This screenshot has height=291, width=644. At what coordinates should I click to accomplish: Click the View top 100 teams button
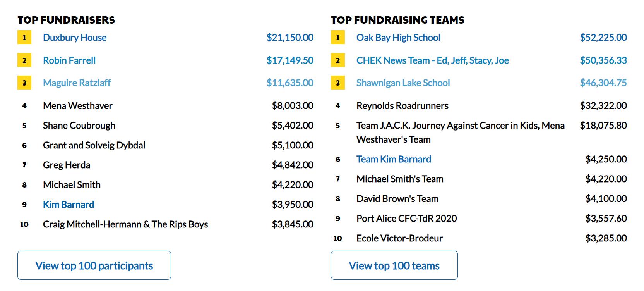point(394,265)
